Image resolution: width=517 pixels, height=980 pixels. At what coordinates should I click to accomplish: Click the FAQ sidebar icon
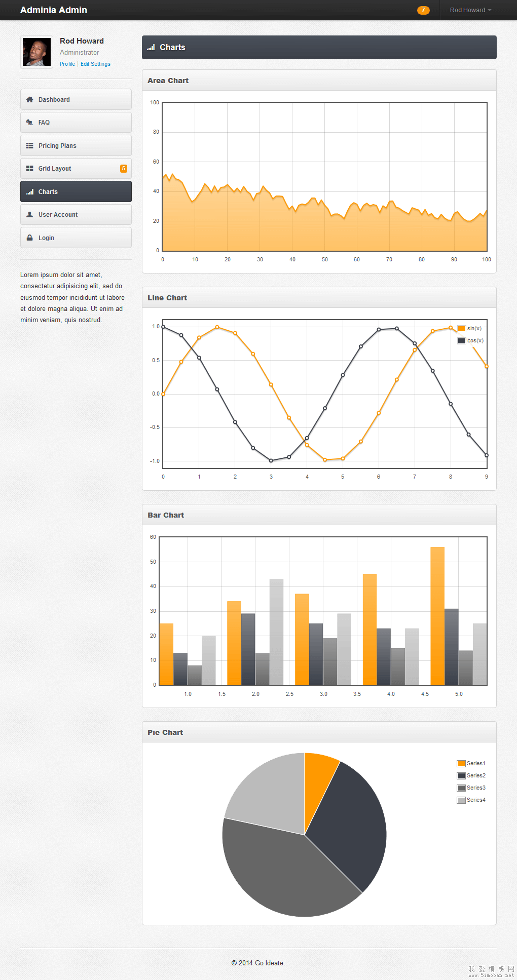[29, 123]
